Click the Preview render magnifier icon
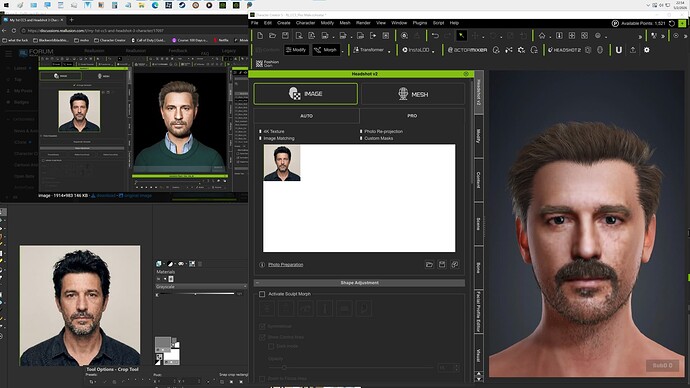Viewport: 690px width, 388px height. pyautogui.click(x=404, y=36)
